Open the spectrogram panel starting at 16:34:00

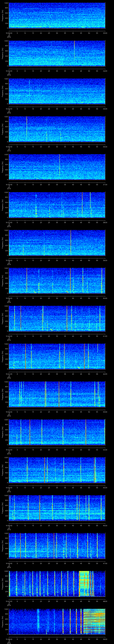pyautogui.click(x=57, y=91)
